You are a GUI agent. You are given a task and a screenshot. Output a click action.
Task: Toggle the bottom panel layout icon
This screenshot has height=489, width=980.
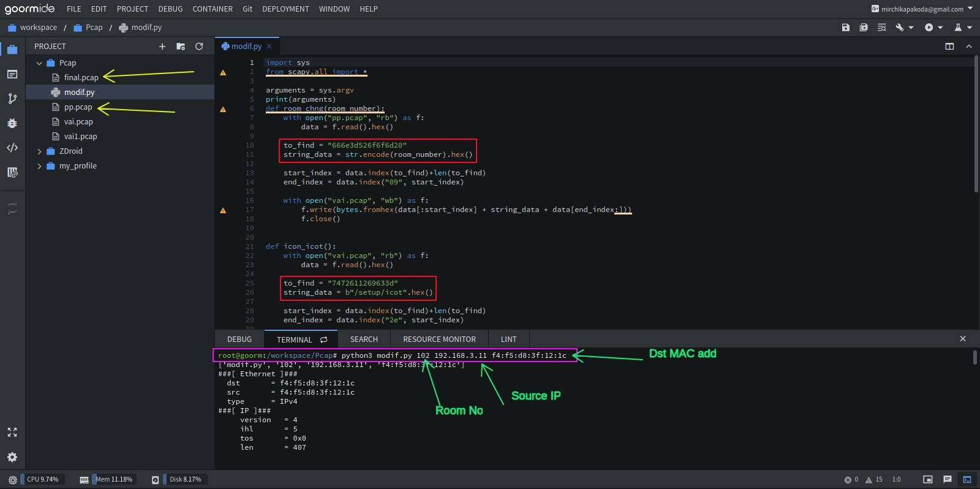[x=928, y=480]
